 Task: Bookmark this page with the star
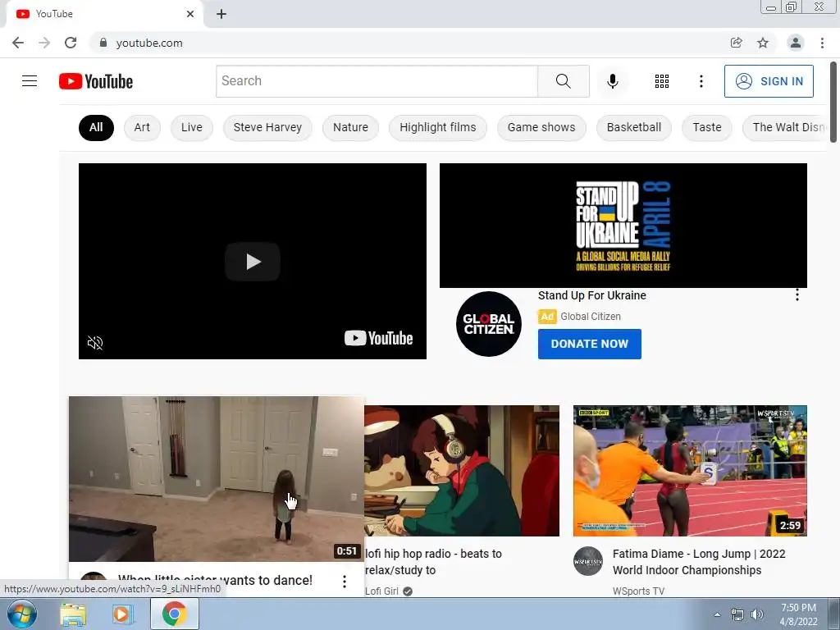coord(763,43)
